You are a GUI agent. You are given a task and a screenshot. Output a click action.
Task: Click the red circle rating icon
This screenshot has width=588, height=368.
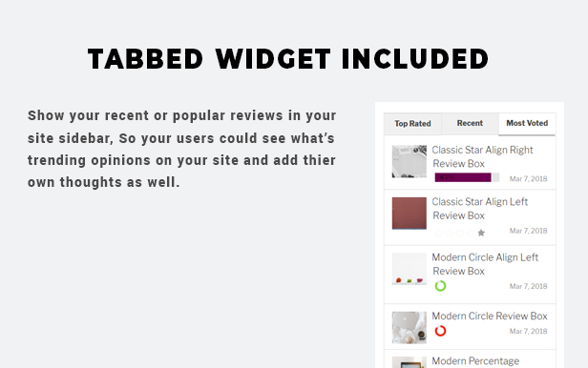440,331
